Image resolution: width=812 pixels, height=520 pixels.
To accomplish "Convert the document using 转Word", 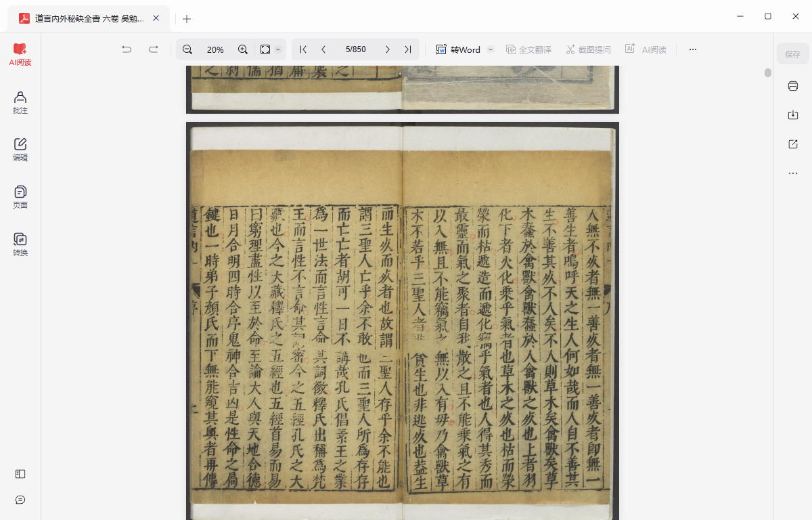I will tap(459, 49).
